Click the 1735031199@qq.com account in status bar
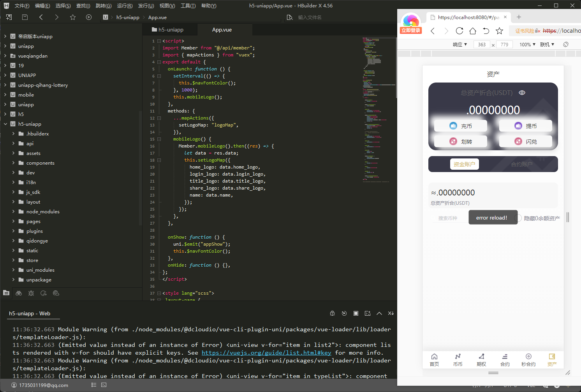This screenshot has width=581, height=392. [x=40, y=385]
